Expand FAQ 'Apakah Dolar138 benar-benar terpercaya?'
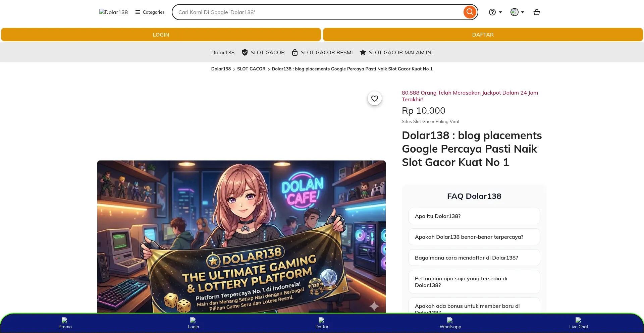This screenshot has height=333, width=644. 474,237
